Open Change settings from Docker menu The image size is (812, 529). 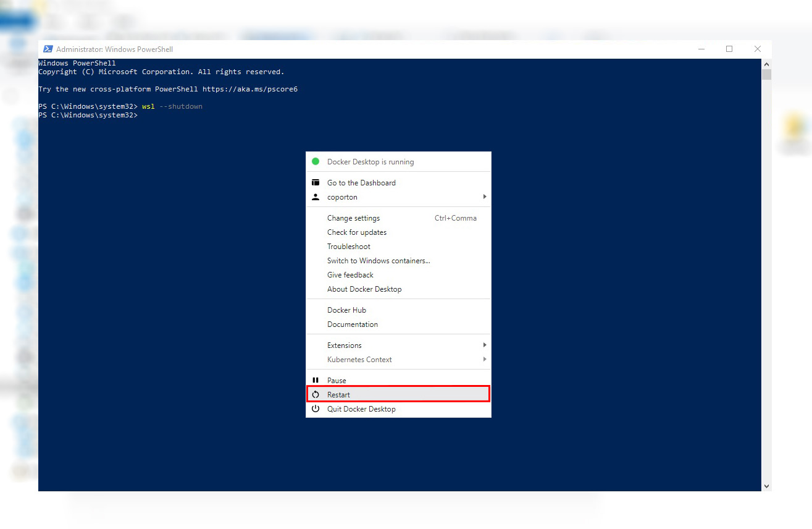pyautogui.click(x=353, y=218)
